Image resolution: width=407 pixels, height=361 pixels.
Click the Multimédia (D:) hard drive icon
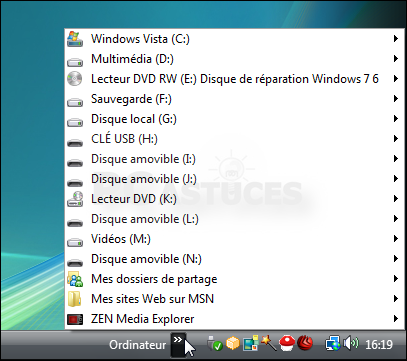pos(75,62)
